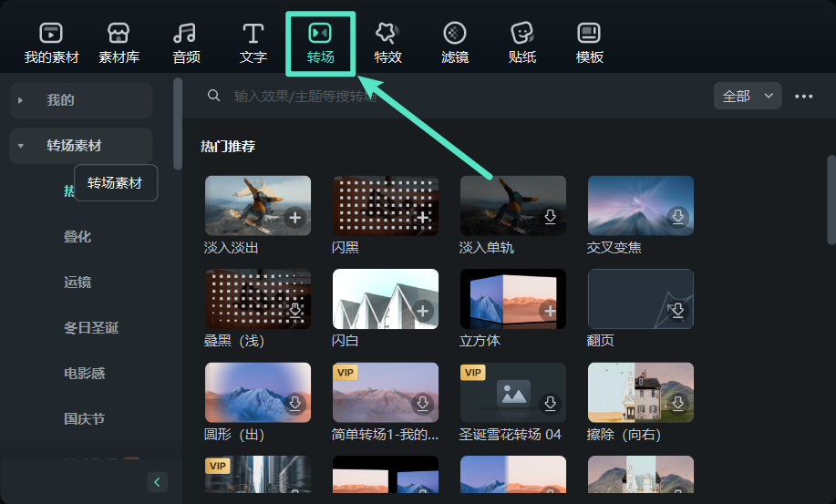Viewport: 836px width, 504px height.
Task: Click the sidebar category list scrollbar
Action: (x=178, y=124)
